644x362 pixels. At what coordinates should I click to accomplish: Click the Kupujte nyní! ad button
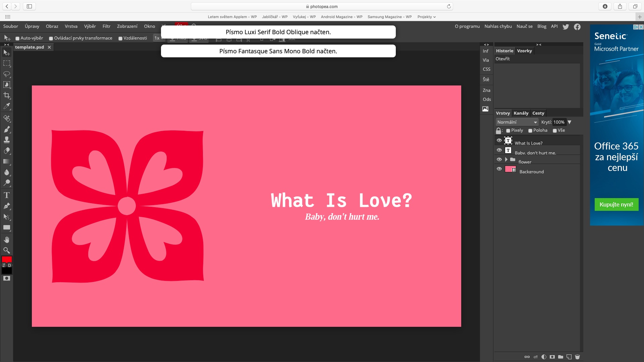(616, 204)
